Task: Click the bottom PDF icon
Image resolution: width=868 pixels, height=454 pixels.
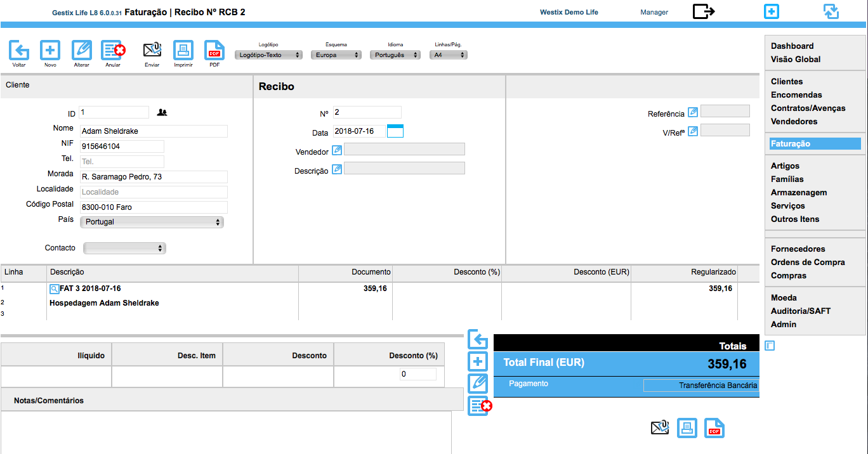Action: coord(714,428)
